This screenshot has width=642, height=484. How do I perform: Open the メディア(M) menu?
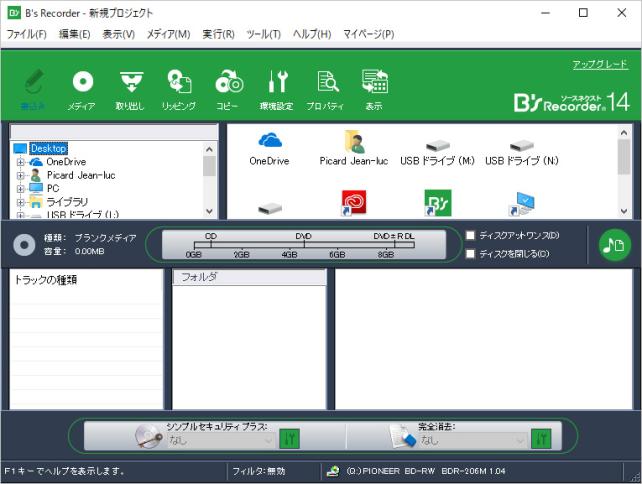pyautogui.click(x=168, y=34)
